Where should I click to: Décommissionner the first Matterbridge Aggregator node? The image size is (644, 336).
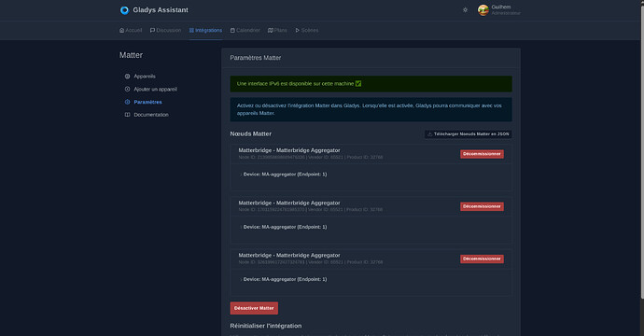pyautogui.click(x=482, y=154)
